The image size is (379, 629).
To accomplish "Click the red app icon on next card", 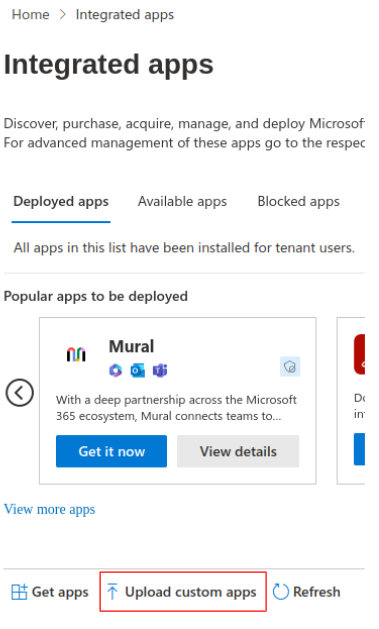I will [360, 355].
